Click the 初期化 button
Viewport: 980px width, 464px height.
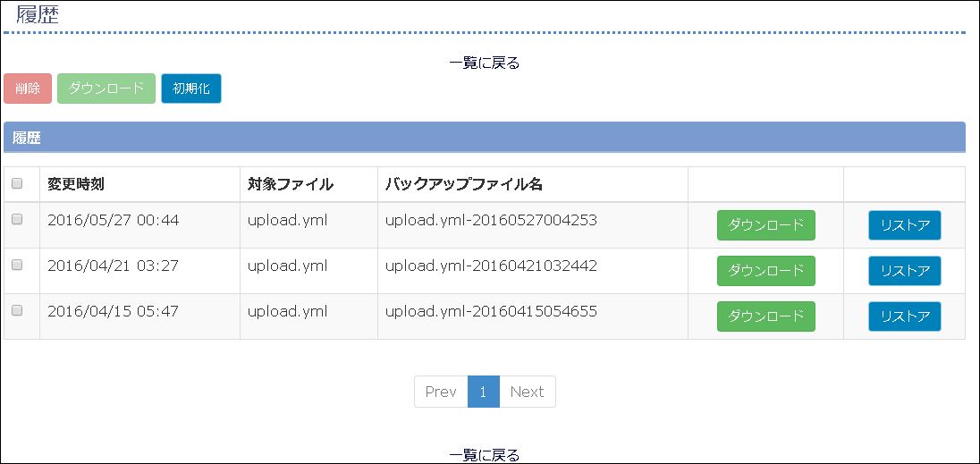pos(191,89)
